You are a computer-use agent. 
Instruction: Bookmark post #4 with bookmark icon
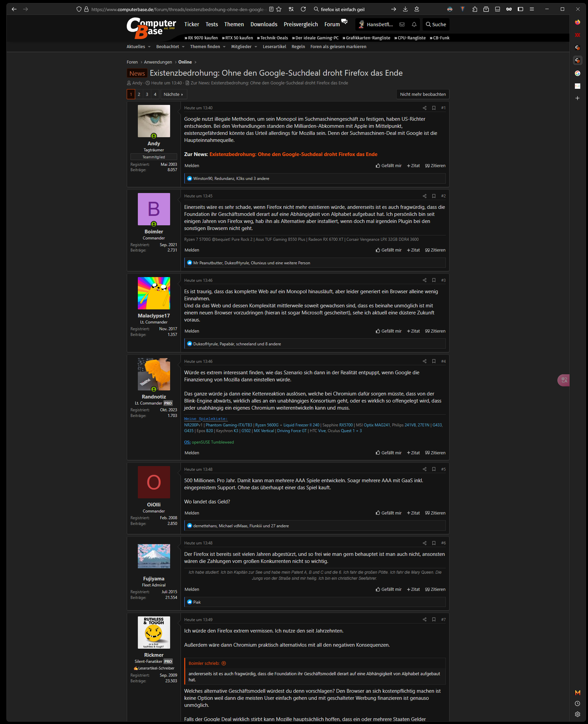[x=434, y=361]
